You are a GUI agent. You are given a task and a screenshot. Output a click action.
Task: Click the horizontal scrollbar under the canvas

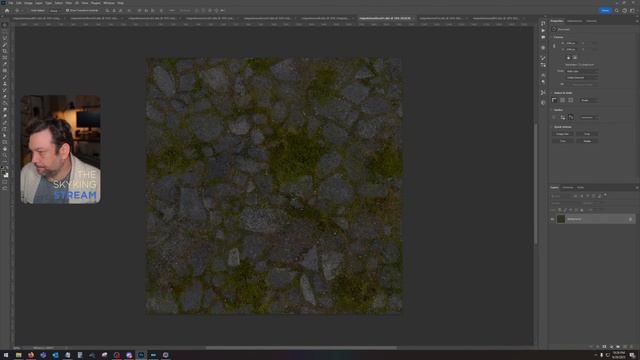pyautogui.click(x=301, y=348)
